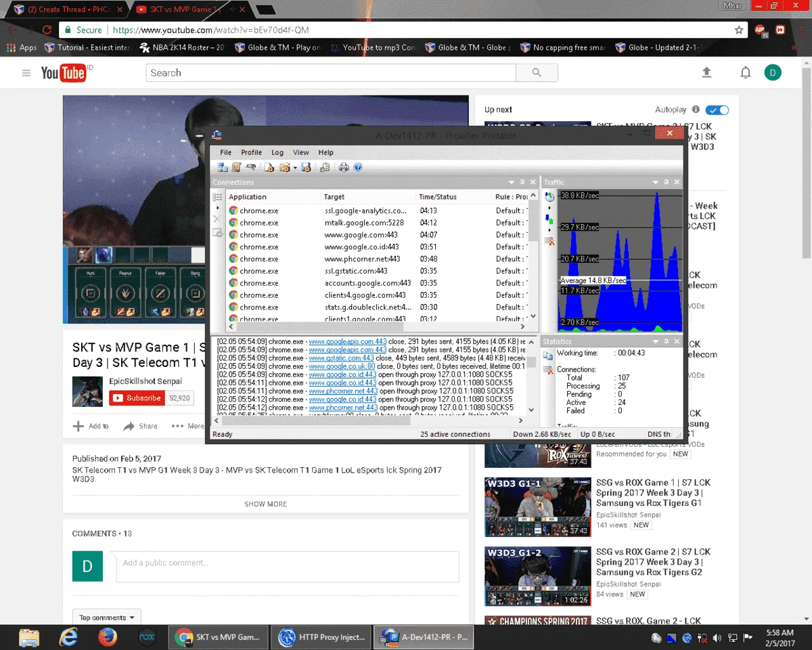Screen dimensions: 812x650
Task: Click the YouTube search input field
Action: click(331, 72)
